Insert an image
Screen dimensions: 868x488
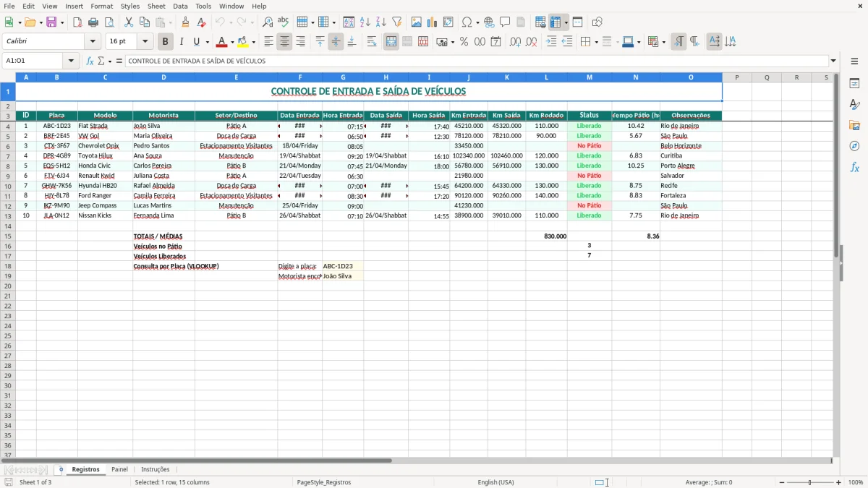[x=417, y=22]
